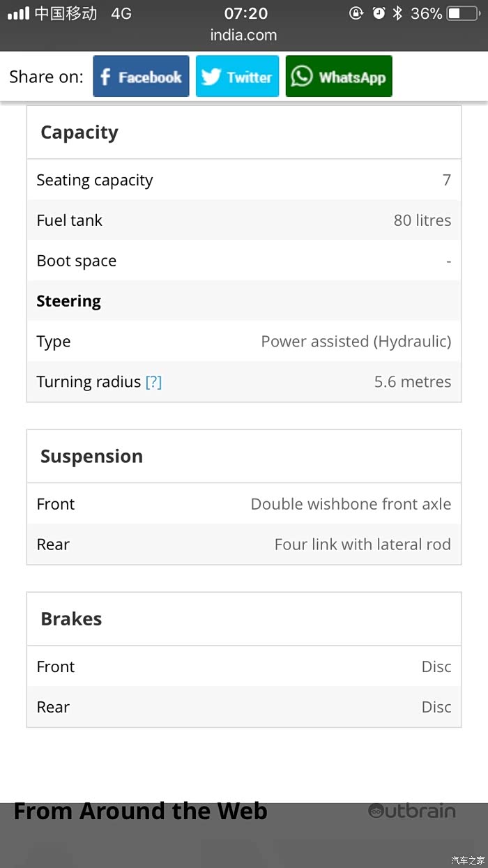Open the Outbrain logo link

pos(411,811)
